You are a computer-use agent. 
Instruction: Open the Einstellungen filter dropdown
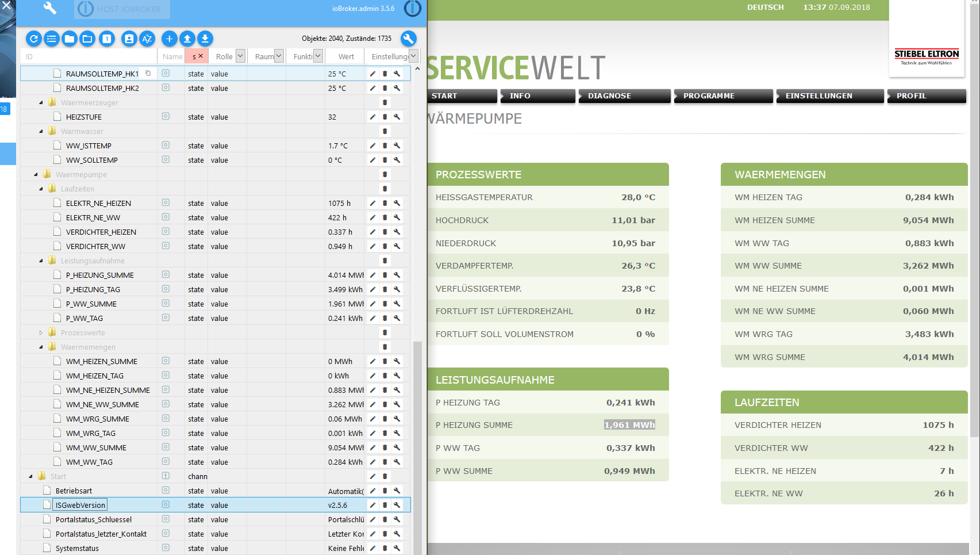click(x=413, y=56)
